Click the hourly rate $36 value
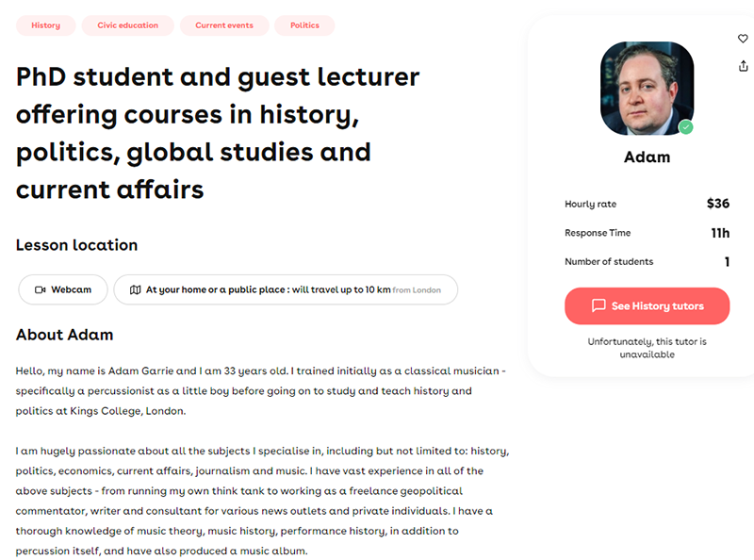Image resolution: width=754 pixels, height=560 pixels. pyautogui.click(x=718, y=204)
